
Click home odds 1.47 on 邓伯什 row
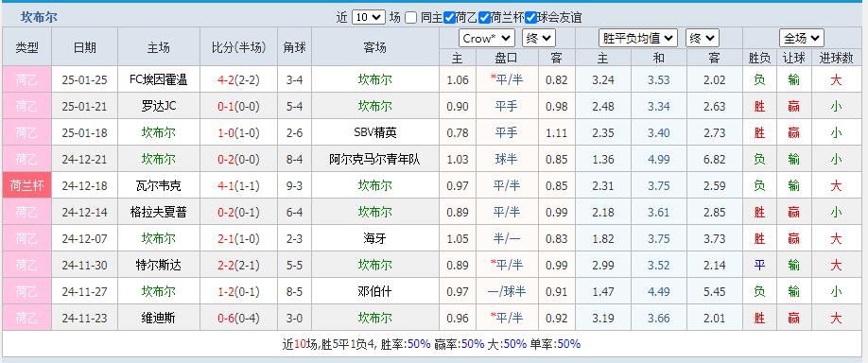point(603,291)
